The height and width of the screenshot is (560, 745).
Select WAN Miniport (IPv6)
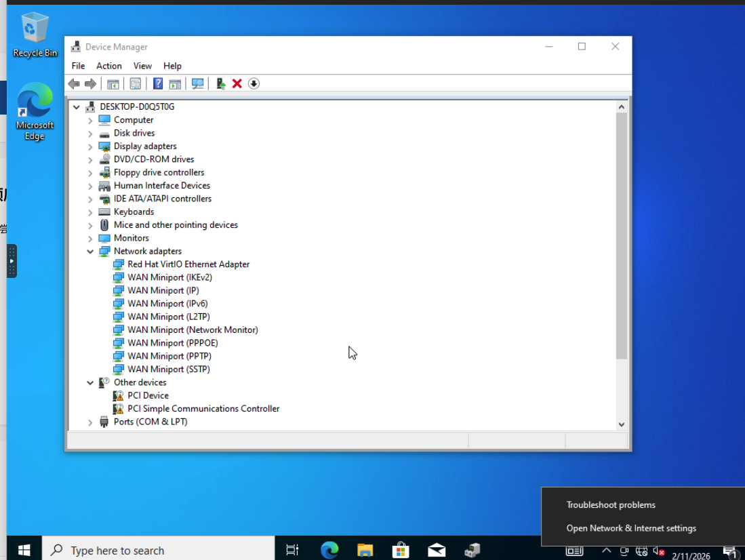[167, 304]
